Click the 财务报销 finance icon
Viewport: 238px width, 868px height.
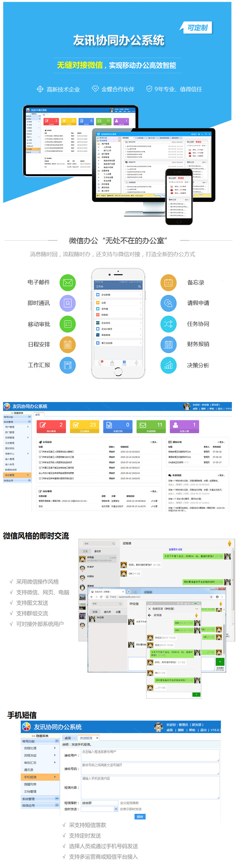pos(168,344)
